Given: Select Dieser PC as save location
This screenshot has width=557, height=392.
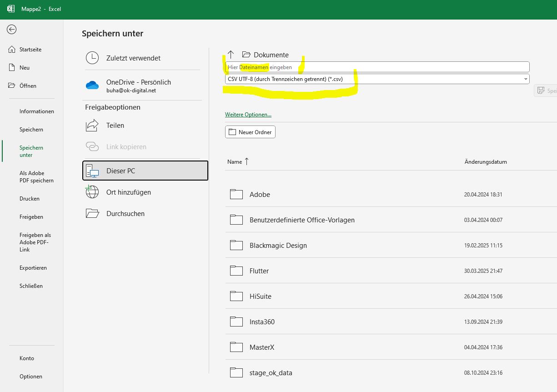Looking at the screenshot, I should click(145, 171).
